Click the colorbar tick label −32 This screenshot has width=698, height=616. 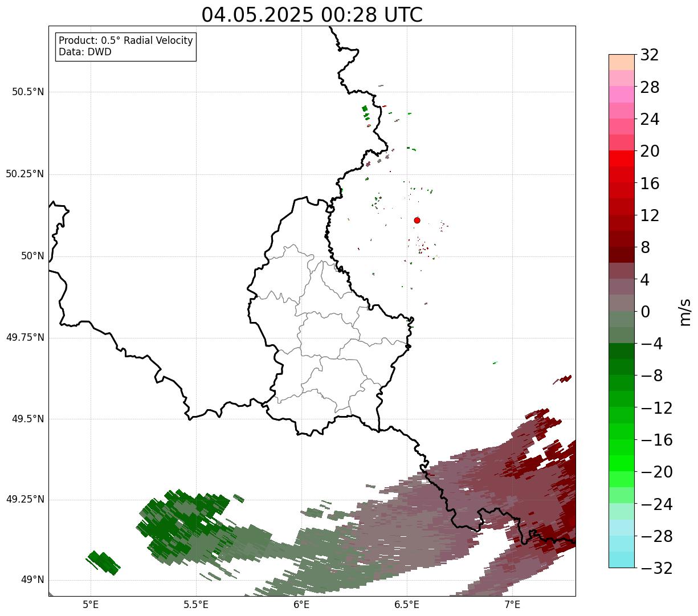[656, 568]
